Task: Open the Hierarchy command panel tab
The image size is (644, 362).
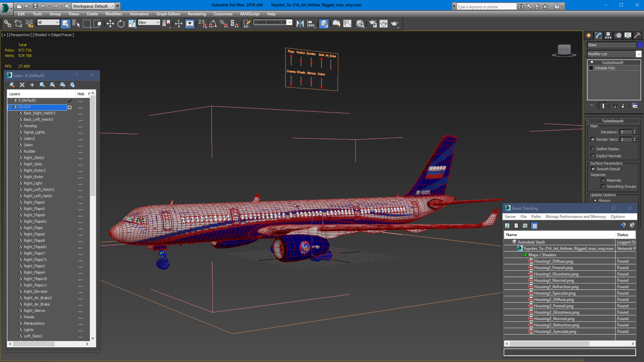Action: 608,36
